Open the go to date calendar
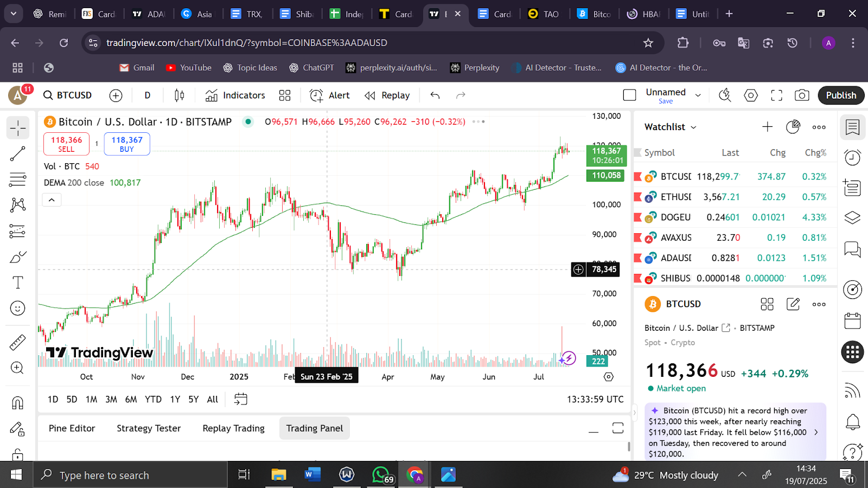This screenshot has height=488, width=868. pyautogui.click(x=241, y=400)
